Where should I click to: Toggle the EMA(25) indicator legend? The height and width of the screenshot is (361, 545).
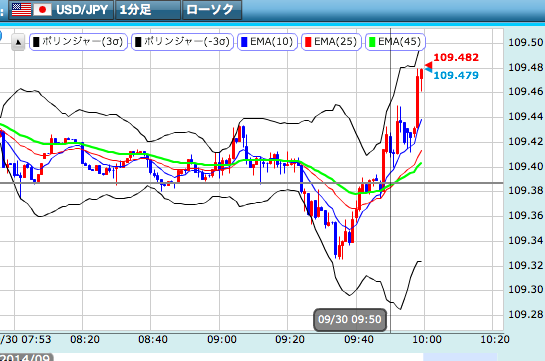tap(331, 42)
